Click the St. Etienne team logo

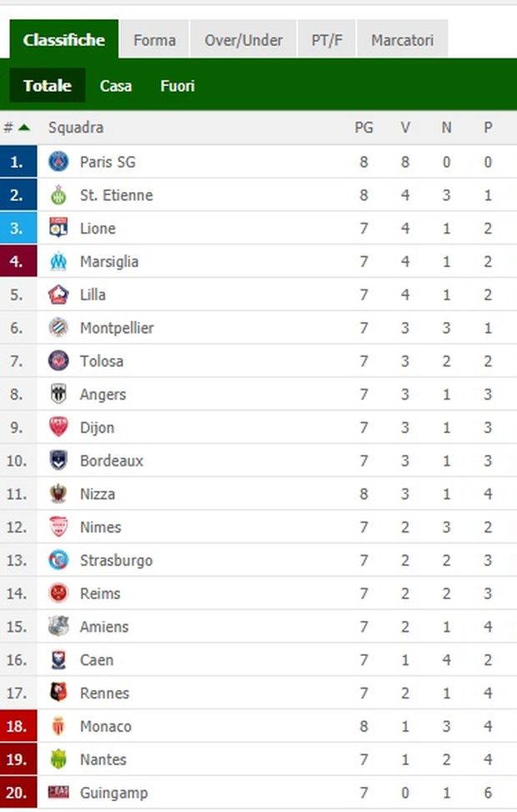tap(58, 195)
